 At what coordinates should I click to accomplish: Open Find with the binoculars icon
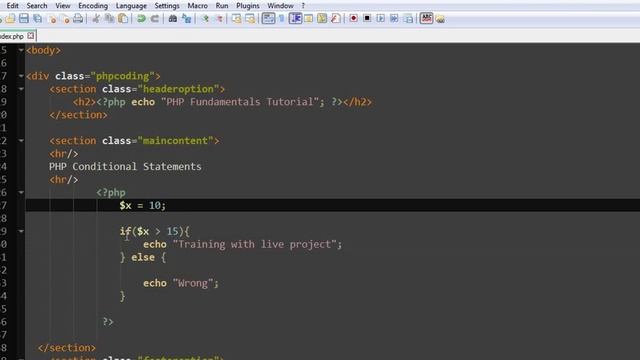click(x=173, y=18)
